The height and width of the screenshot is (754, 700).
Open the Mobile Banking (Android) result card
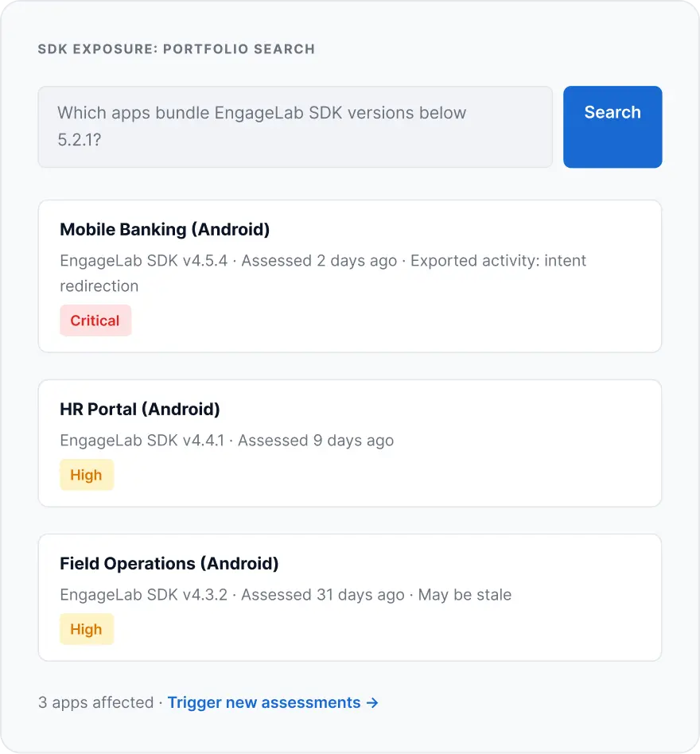pos(350,276)
